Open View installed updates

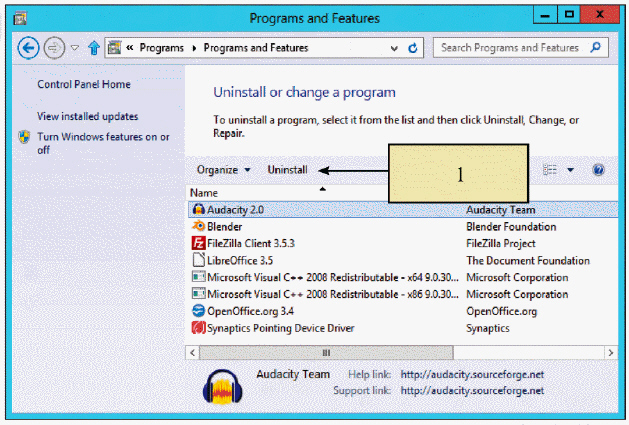pyautogui.click(x=87, y=116)
